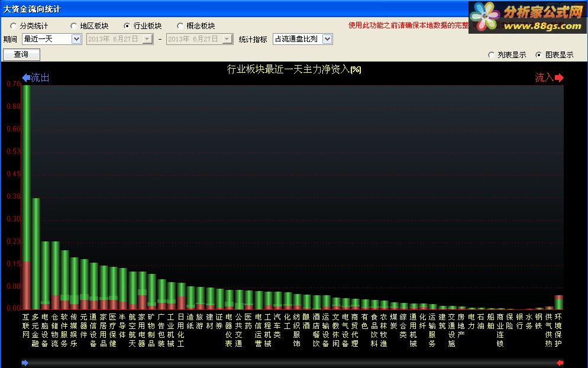
Task: Click the chart title 行业板块最近一天主力净资入
Action: pyautogui.click(x=294, y=69)
